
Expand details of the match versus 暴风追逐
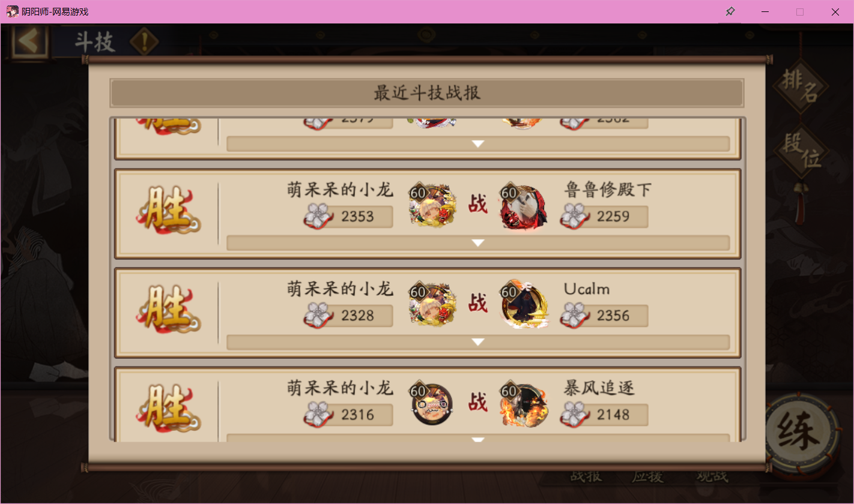[478, 438]
